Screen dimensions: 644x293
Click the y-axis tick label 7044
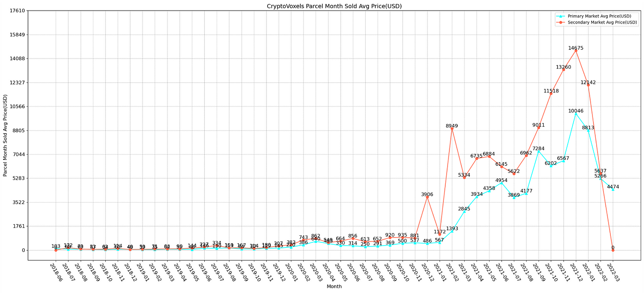[19, 154]
